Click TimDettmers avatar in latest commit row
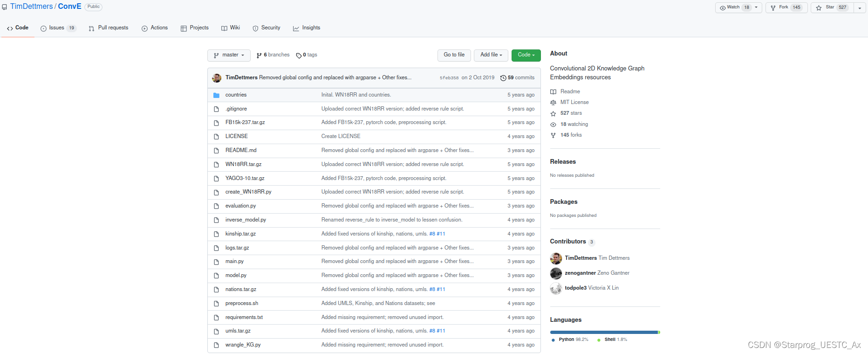 click(217, 78)
